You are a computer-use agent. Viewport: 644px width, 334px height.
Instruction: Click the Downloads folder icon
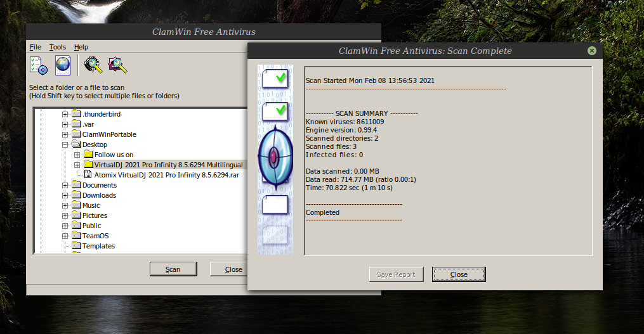click(x=76, y=195)
